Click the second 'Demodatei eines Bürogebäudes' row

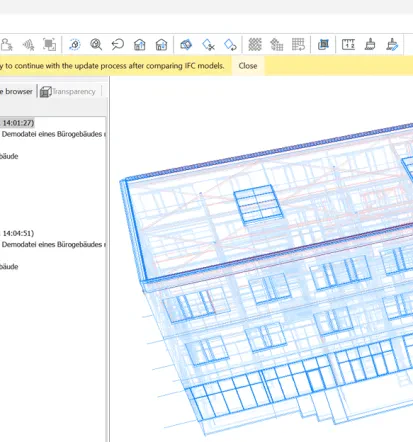[x=53, y=244]
